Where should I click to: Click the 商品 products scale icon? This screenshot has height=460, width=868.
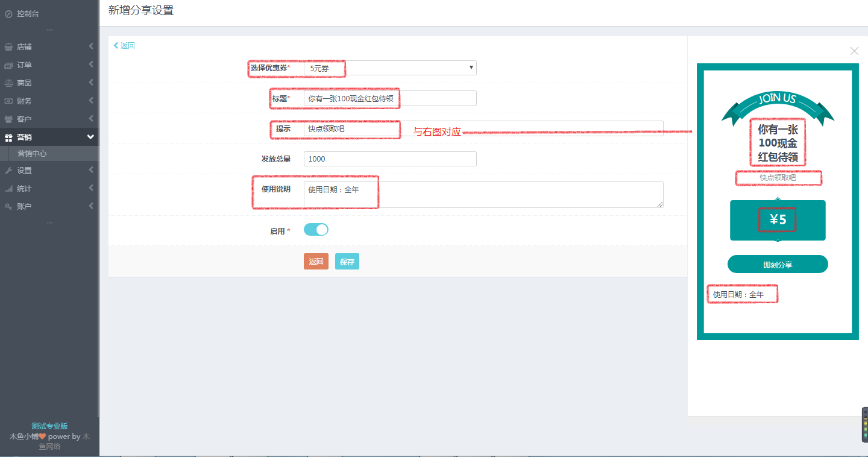(x=8, y=83)
